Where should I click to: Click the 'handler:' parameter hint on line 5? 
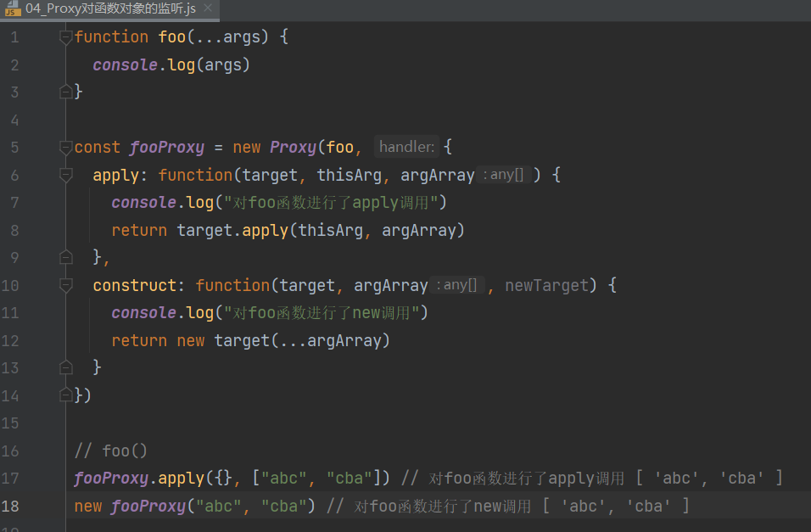click(x=406, y=147)
